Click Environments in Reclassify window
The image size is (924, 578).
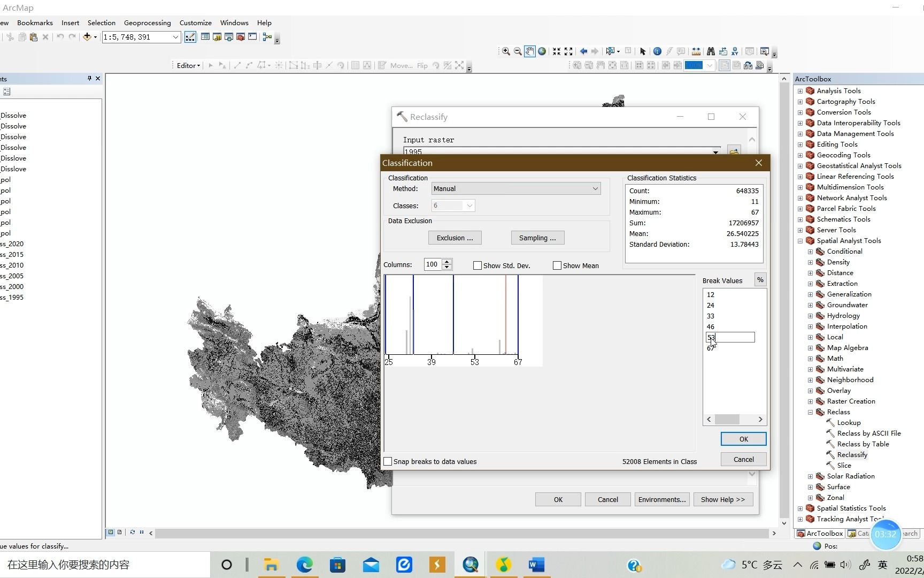coord(661,499)
